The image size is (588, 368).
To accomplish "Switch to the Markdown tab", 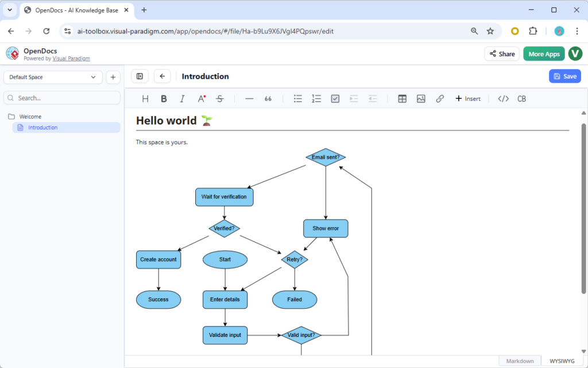I will click(x=519, y=360).
